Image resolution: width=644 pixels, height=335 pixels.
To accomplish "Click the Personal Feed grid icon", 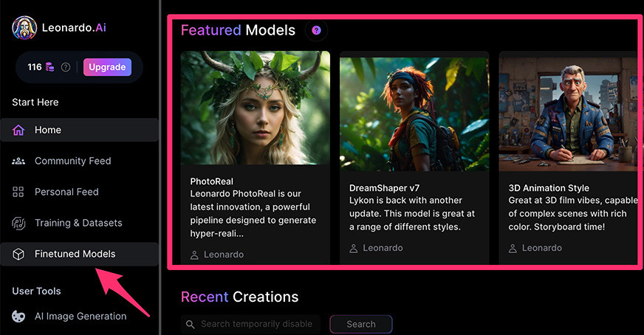I will pos(18,192).
